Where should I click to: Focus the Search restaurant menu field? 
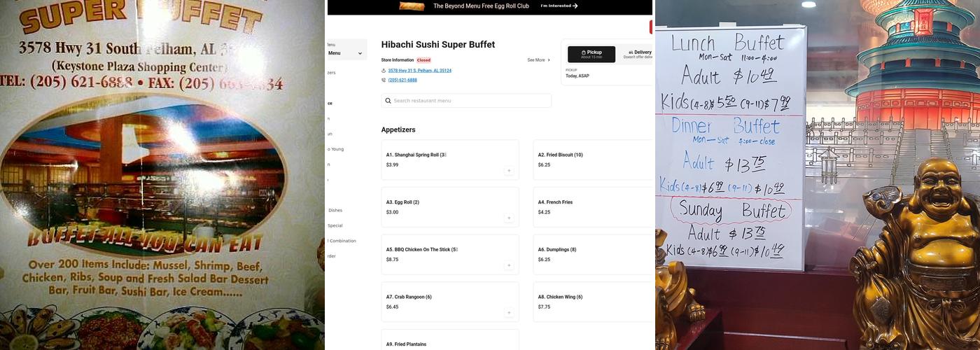(x=466, y=101)
